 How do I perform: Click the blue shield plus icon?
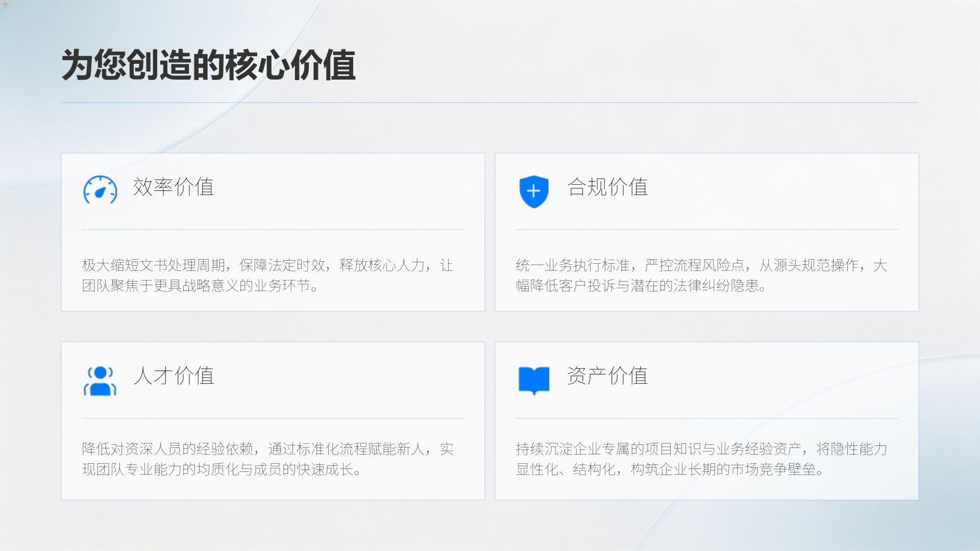pos(534,191)
